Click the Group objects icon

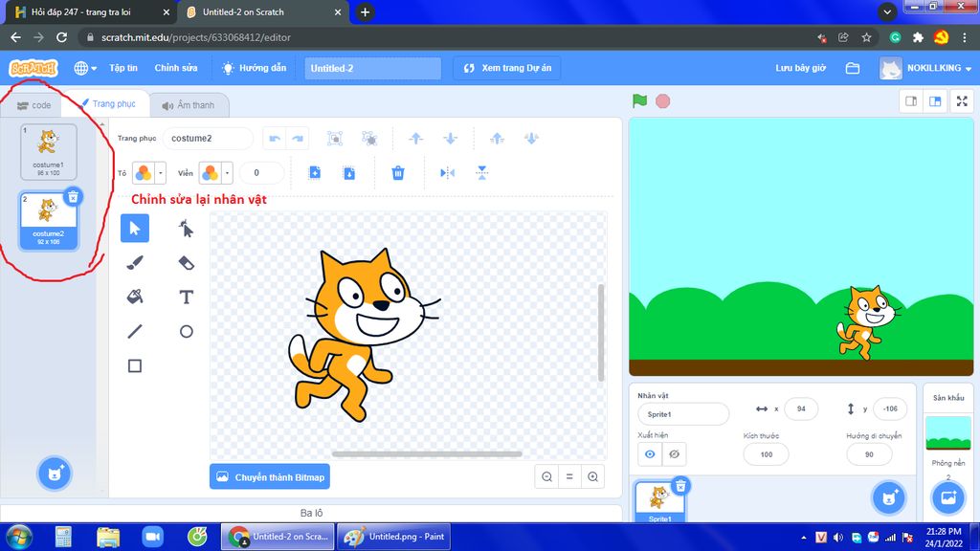pyautogui.click(x=335, y=138)
